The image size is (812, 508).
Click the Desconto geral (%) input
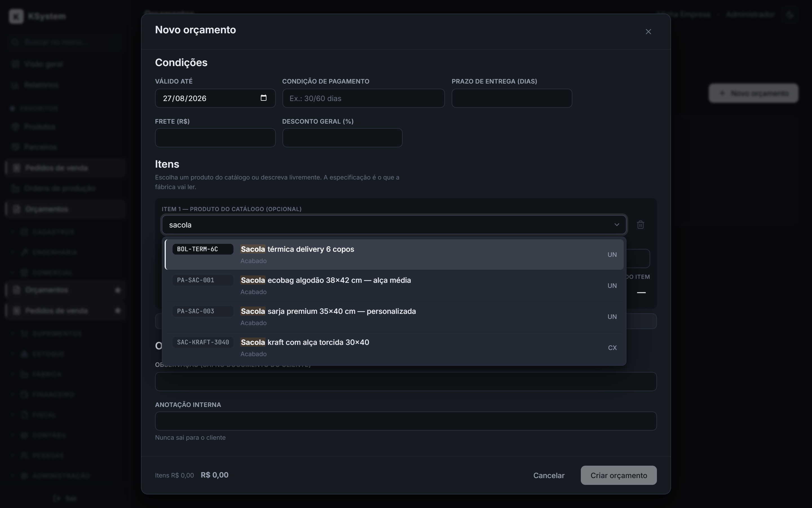342,138
